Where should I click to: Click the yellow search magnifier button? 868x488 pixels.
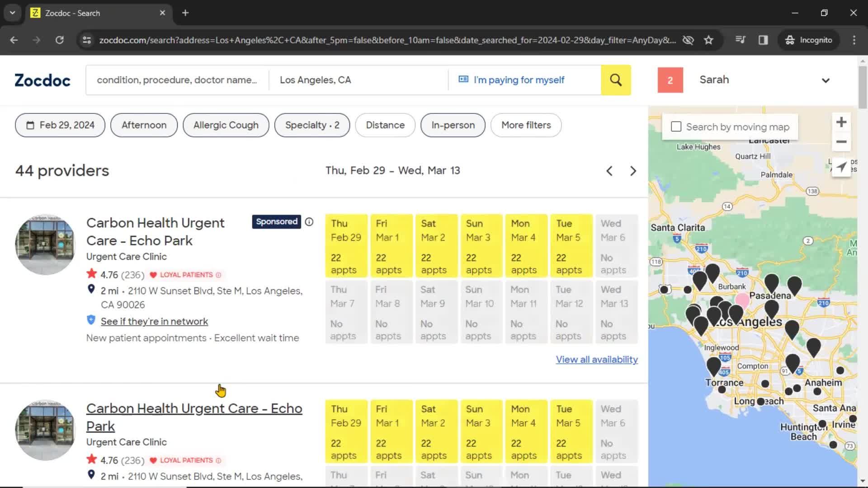616,80
